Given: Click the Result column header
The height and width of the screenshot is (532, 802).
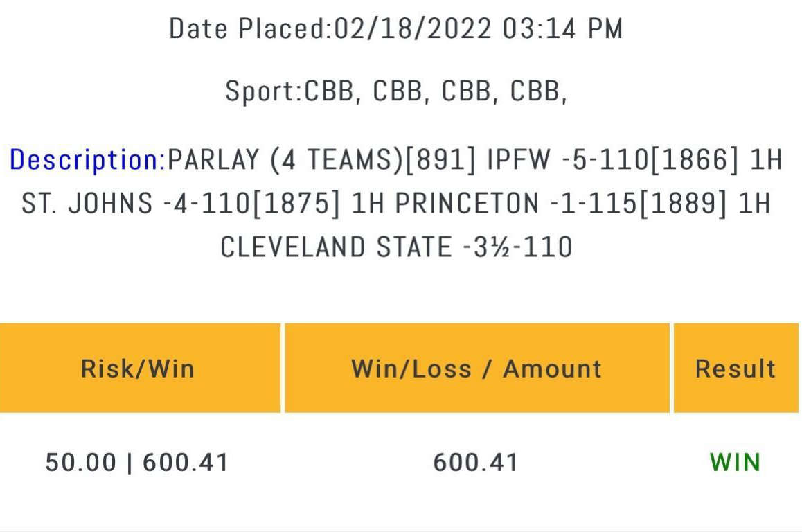Looking at the screenshot, I should pyautogui.click(x=736, y=368).
